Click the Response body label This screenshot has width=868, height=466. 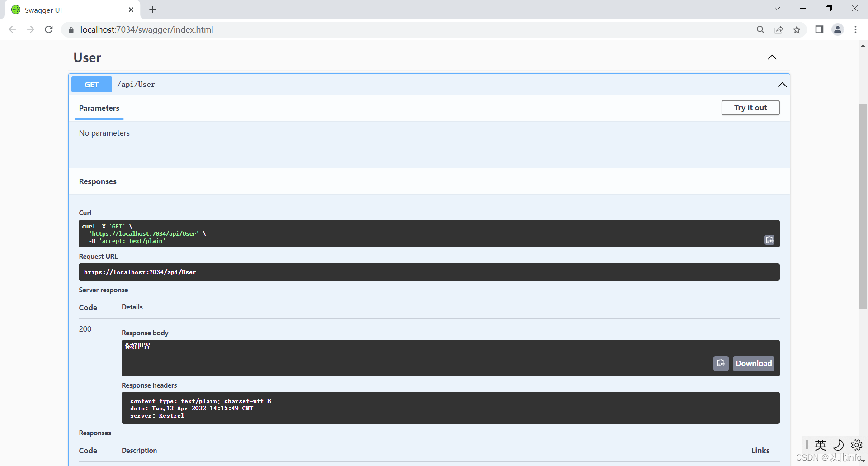pyautogui.click(x=145, y=333)
